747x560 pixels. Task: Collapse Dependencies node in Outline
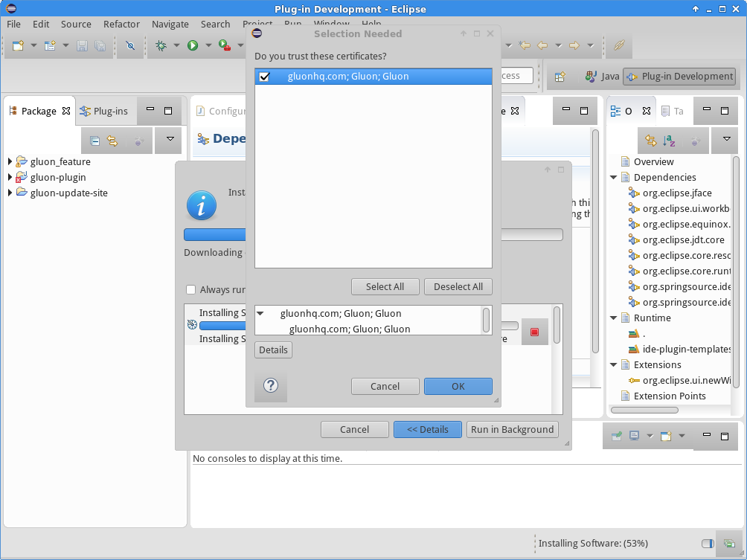coord(614,178)
